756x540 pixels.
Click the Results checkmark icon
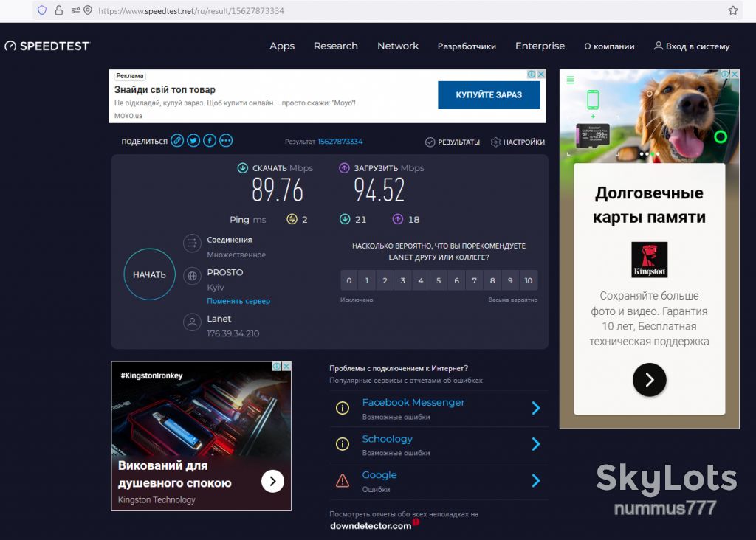pos(430,142)
